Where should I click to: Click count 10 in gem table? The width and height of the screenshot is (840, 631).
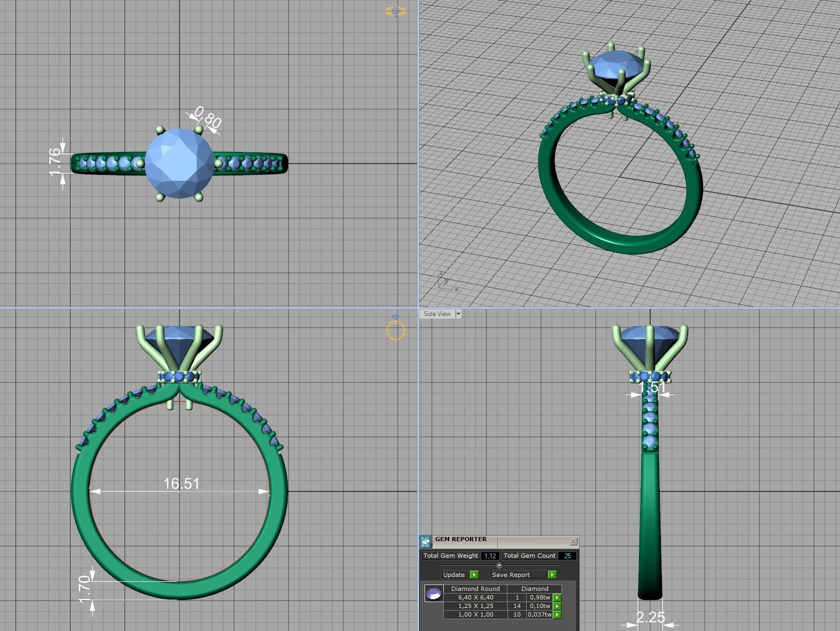(517, 614)
